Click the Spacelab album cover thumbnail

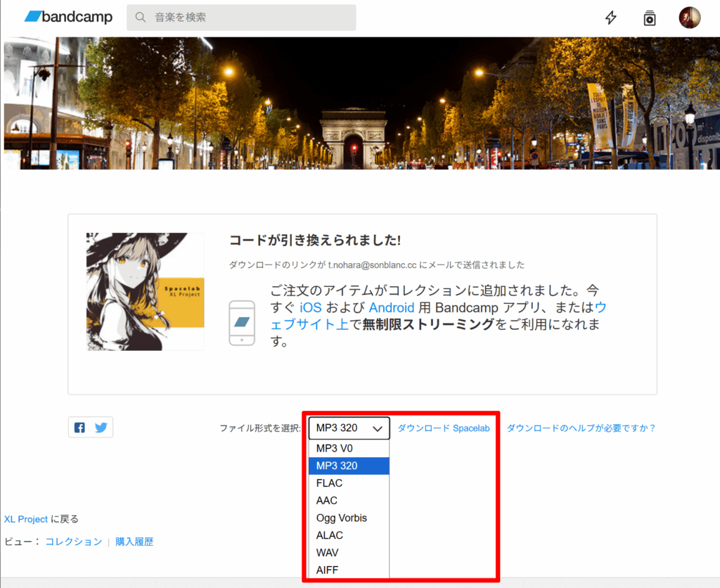tap(145, 291)
